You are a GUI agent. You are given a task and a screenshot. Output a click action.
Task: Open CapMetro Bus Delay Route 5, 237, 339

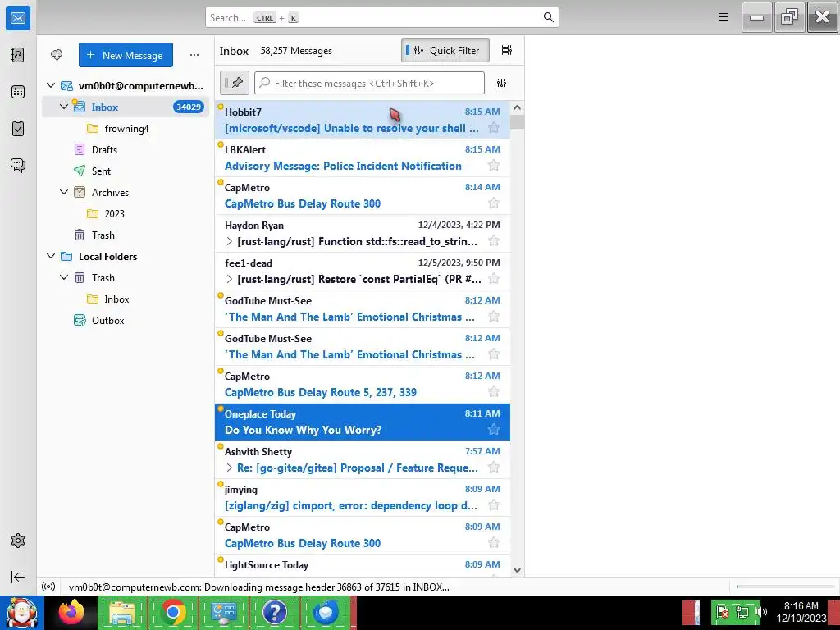[363, 384]
